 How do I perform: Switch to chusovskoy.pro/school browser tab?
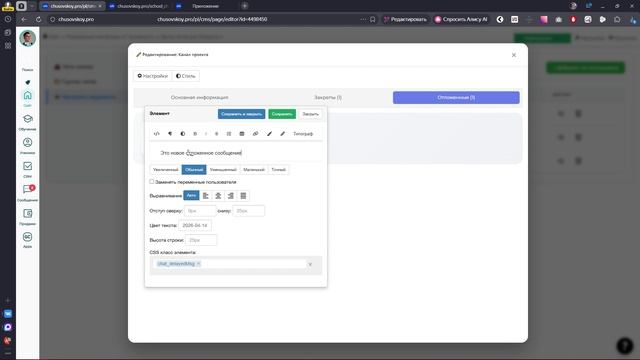pos(139,6)
